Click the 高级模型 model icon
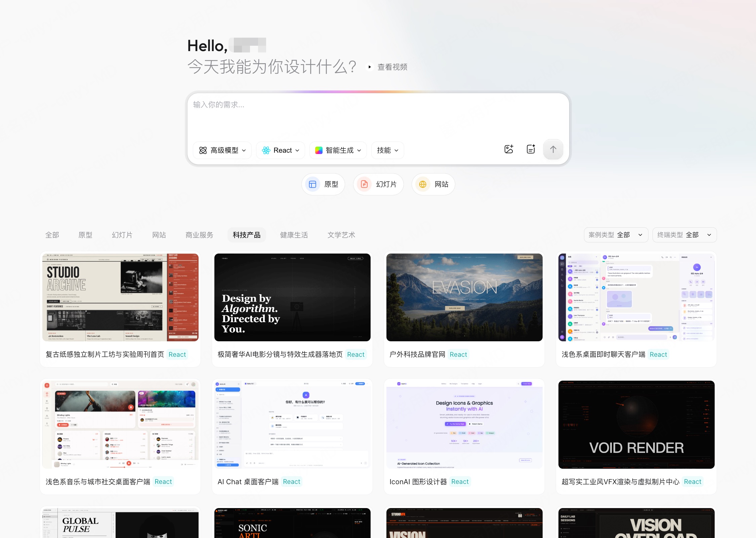The height and width of the screenshot is (538, 756). pos(203,150)
